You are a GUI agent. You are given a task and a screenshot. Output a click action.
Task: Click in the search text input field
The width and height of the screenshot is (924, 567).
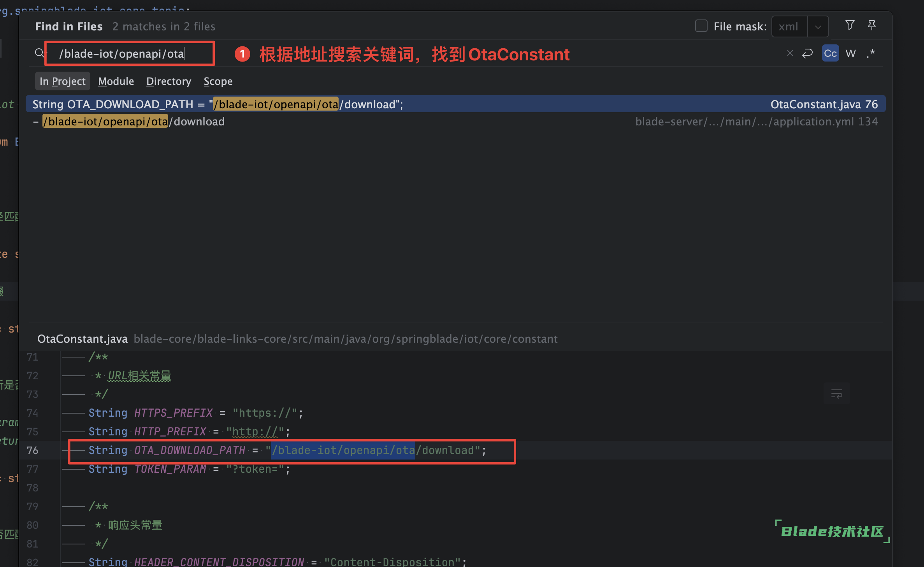coord(128,53)
